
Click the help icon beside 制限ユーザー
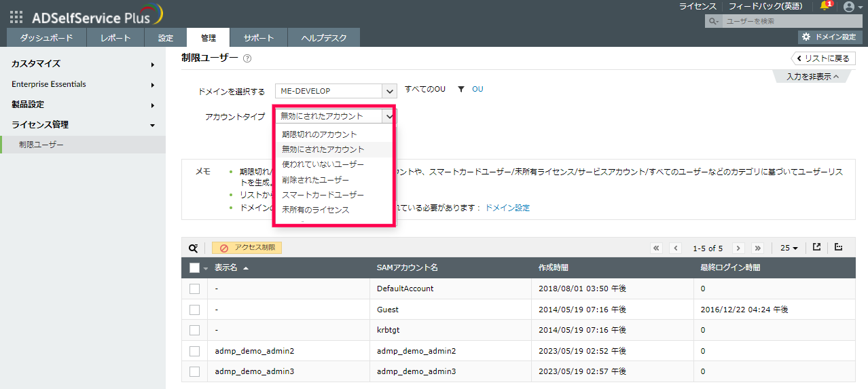point(247,58)
